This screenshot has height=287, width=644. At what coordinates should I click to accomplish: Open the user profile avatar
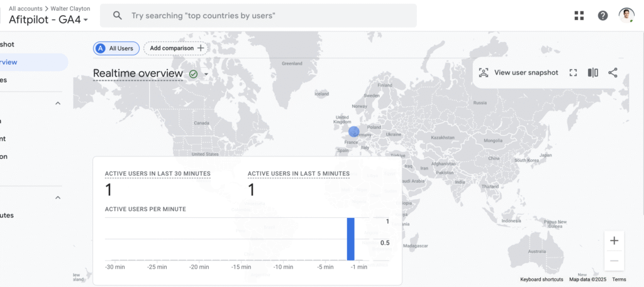[626, 16]
